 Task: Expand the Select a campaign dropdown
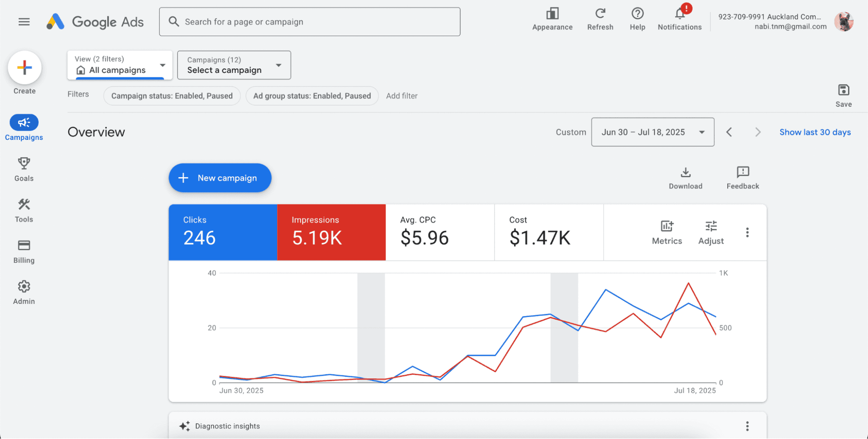pos(233,65)
